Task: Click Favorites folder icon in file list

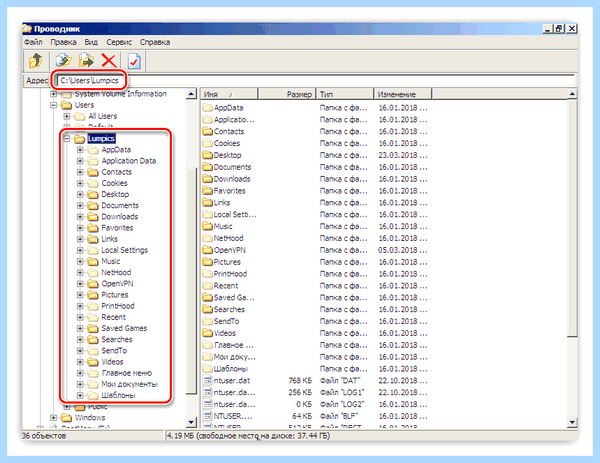Action: click(x=207, y=191)
